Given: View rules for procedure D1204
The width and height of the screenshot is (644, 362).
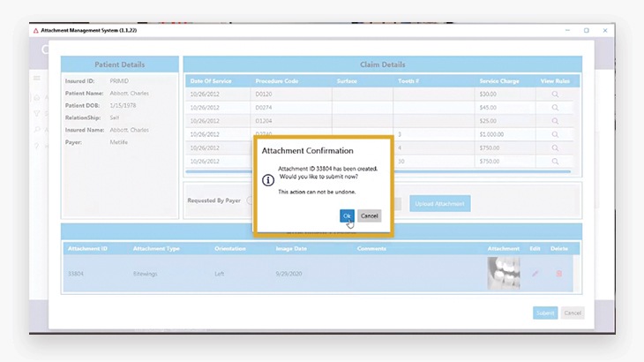Looking at the screenshot, I should click(555, 121).
